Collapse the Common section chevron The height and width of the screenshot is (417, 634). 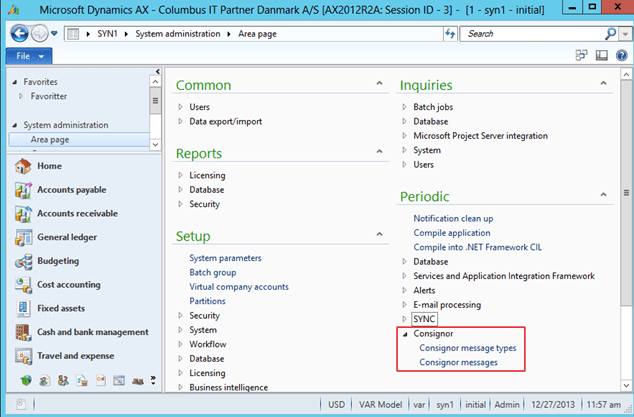[x=379, y=84]
